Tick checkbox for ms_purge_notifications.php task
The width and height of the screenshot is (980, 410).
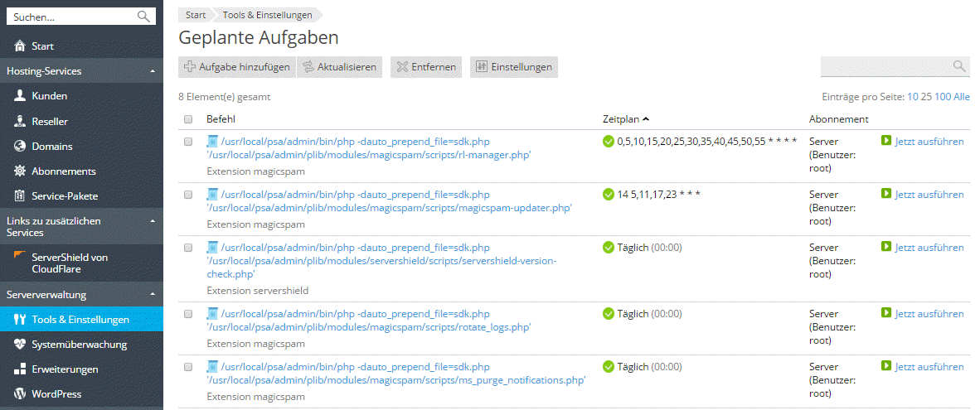(x=188, y=367)
